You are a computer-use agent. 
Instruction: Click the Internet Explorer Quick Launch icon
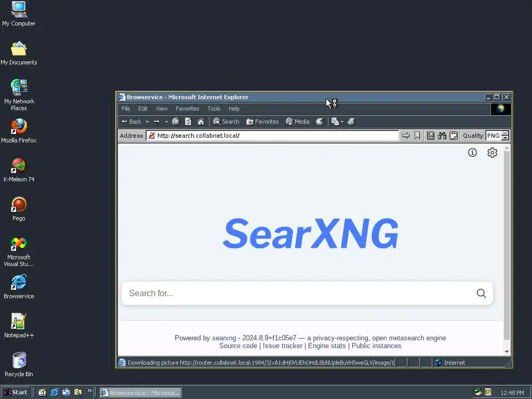(x=54, y=392)
